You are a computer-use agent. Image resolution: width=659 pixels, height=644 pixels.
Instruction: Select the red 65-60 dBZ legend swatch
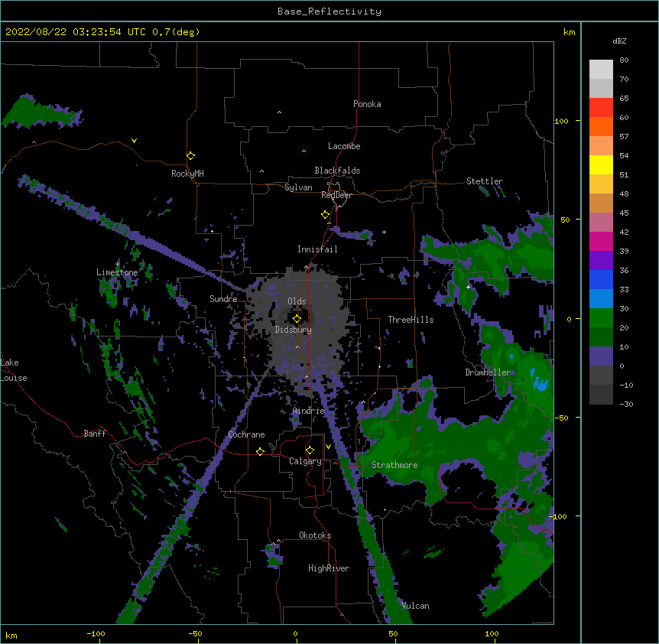tap(601, 107)
